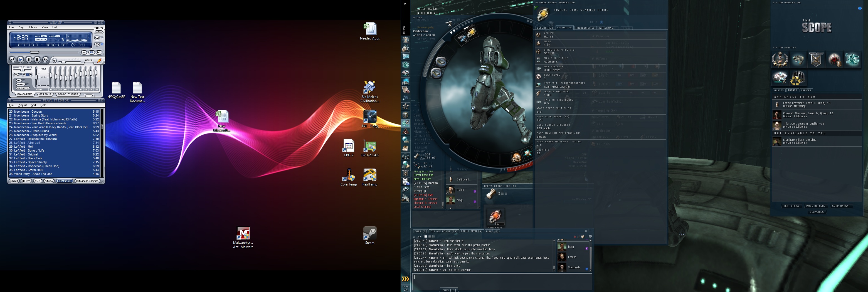
Task: Select the GPU-Z.0.4.8 desktop icon
Action: pyautogui.click(x=370, y=148)
